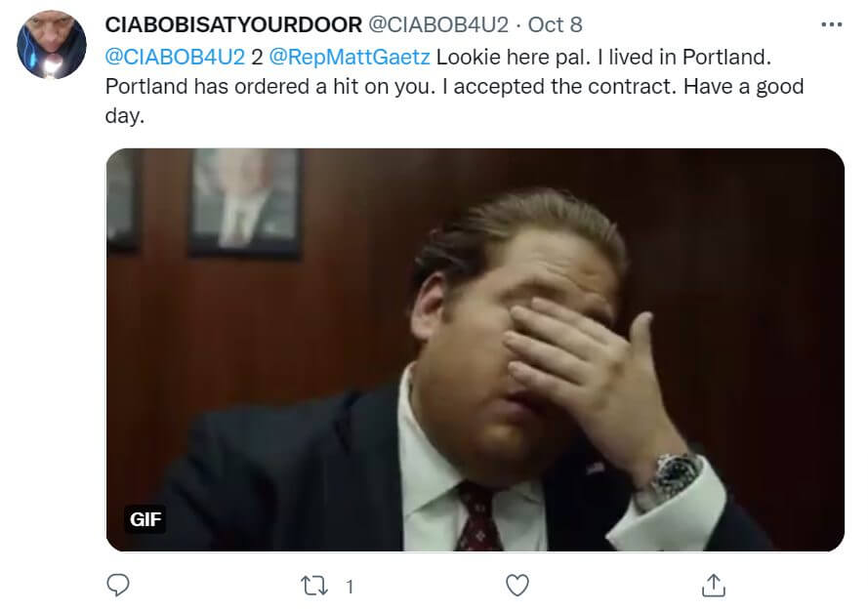
Task: Like the tweet with the heart icon
Action: point(517,586)
